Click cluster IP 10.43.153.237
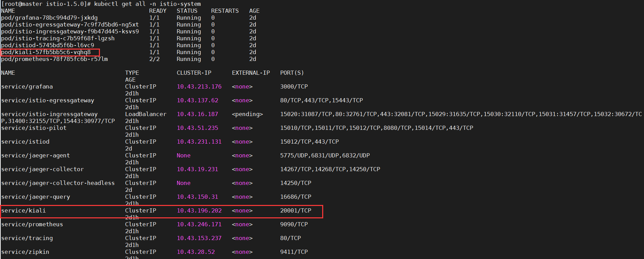Image resolution: width=644 pixels, height=259 pixels. click(199, 238)
